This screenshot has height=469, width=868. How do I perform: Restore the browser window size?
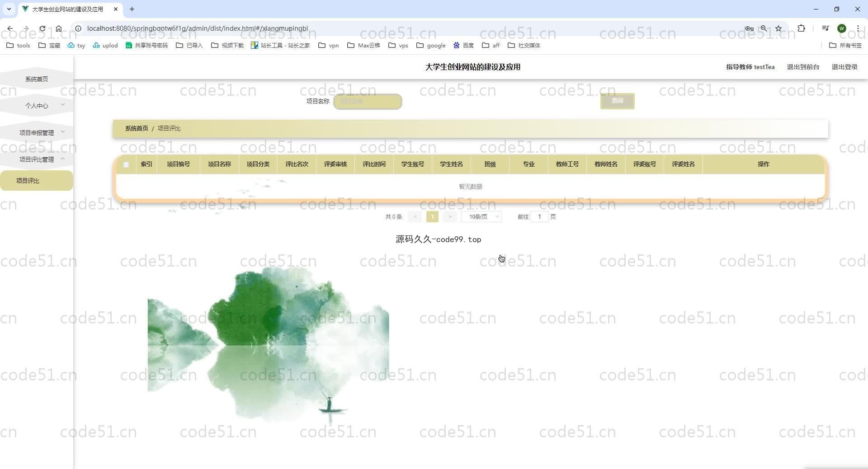[x=837, y=9]
